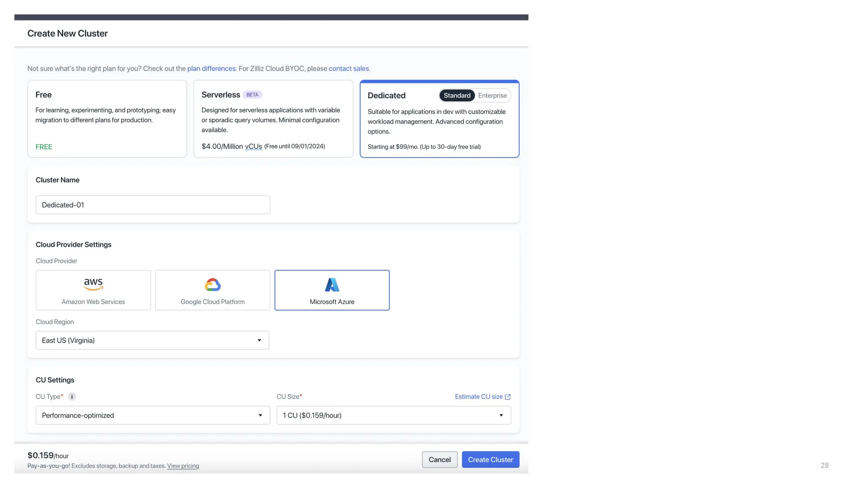Select the Free plan card

(107, 119)
